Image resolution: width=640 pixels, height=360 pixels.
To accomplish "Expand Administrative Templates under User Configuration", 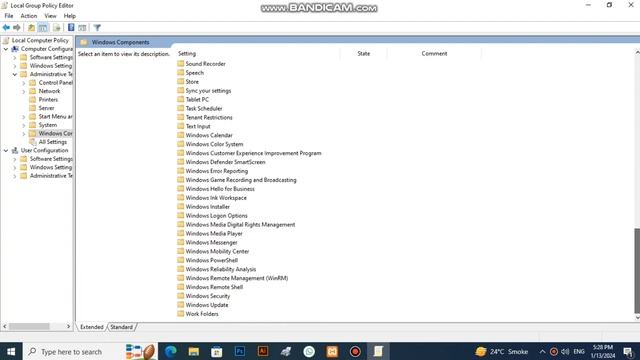I will [x=15, y=176].
